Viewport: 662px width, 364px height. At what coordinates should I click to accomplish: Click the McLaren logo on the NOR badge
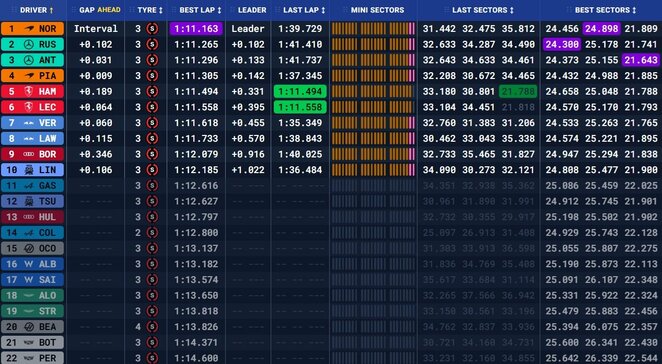coord(29,29)
